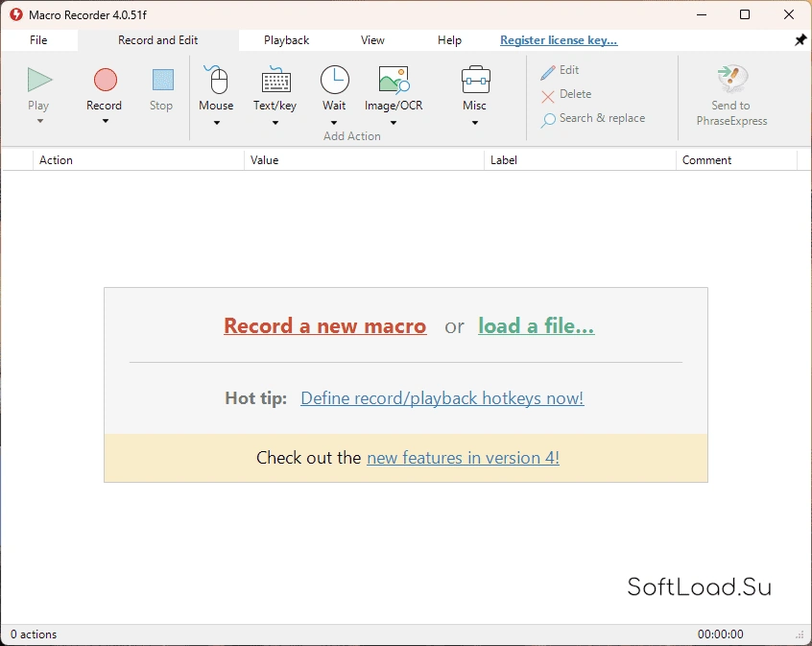
Task: Click the Edit text label
Action: point(569,70)
